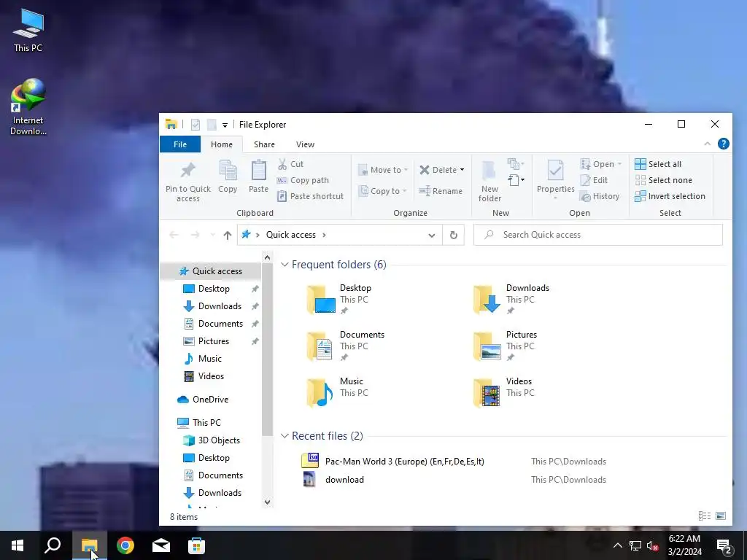
Task: Open Recent locations dropdown arrow
Action: (x=212, y=235)
